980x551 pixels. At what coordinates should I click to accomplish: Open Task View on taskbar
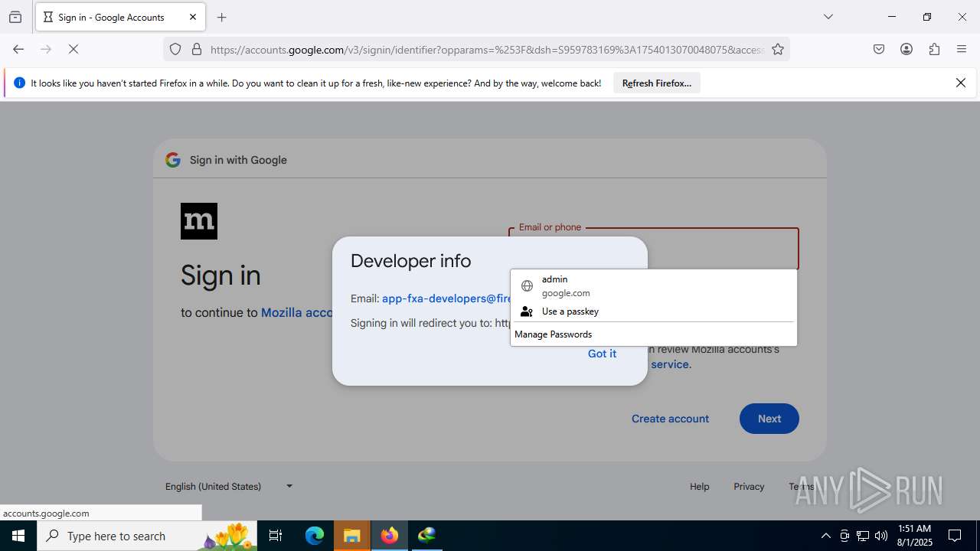(276, 536)
